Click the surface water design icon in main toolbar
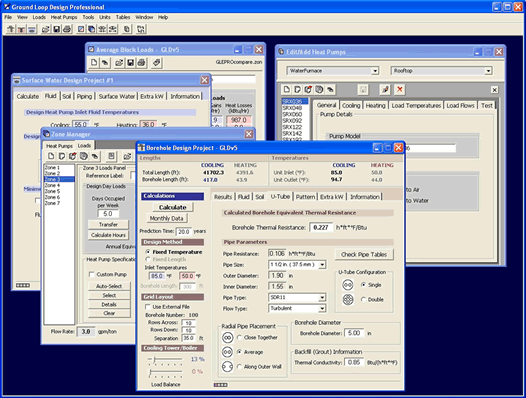526x398 pixels. [x=32, y=29]
